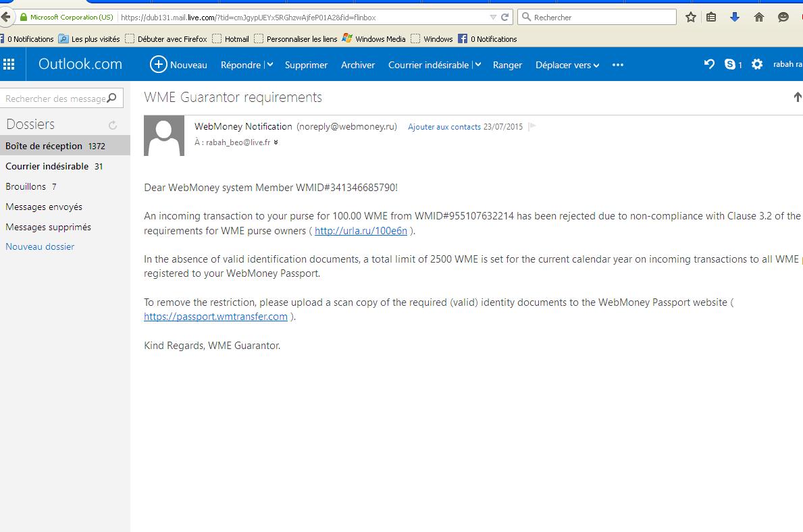Expand the Répondre dropdown arrow
803x532 pixels.
pyautogui.click(x=269, y=65)
